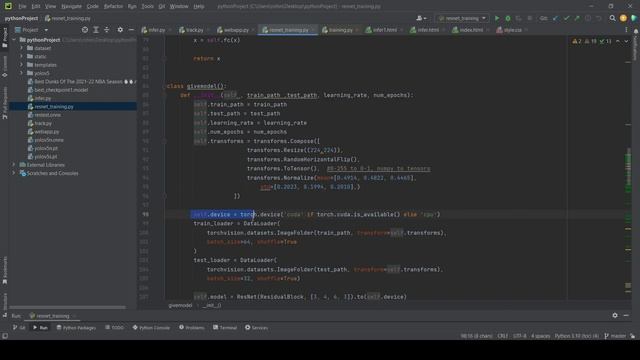Screen dimensions: 640x360
Task: Hide the Run panel with minus icon
Action: (x=626, y=316)
